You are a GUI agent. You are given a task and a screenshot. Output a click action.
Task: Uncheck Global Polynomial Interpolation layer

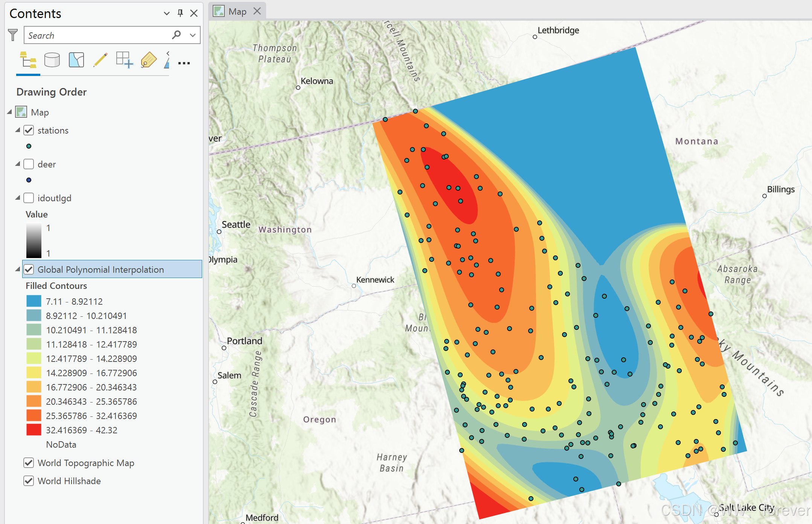[29, 269]
